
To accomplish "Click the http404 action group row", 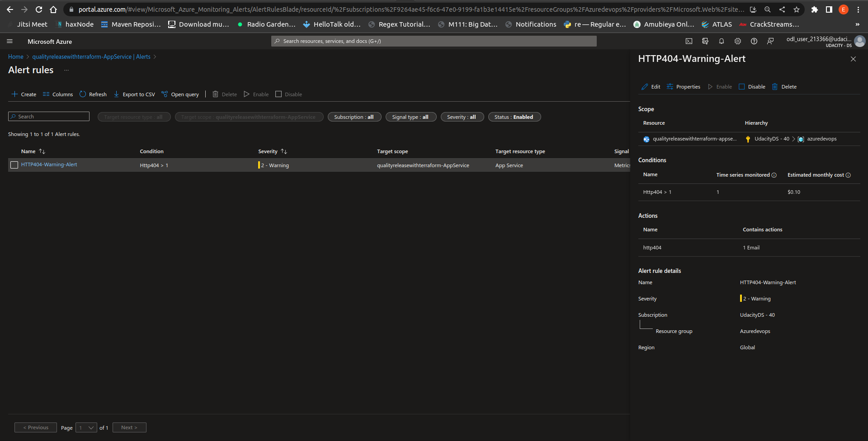I will 749,248.
